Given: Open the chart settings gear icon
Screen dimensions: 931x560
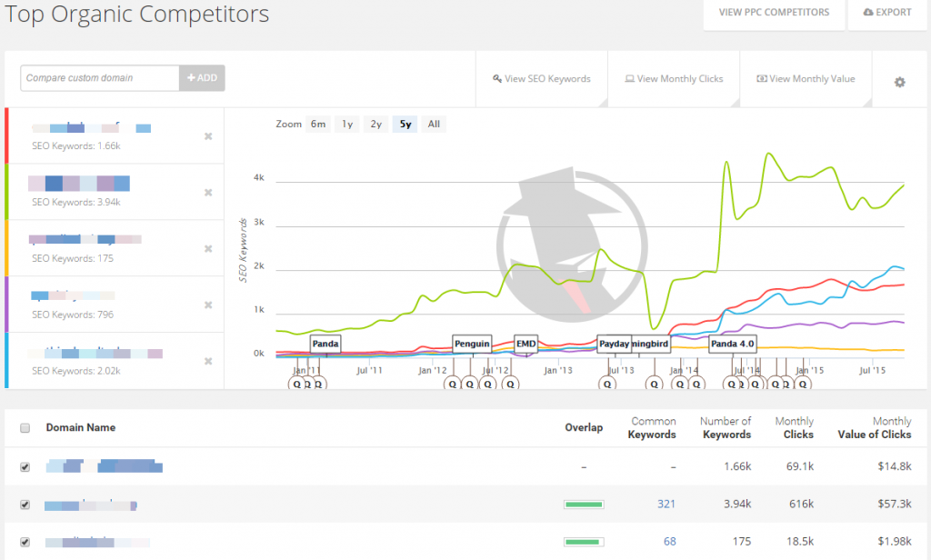Looking at the screenshot, I should pyautogui.click(x=899, y=82).
